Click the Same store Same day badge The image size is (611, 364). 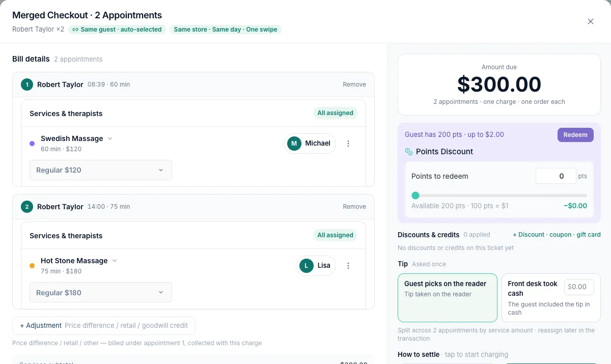(x=226, y=30)
